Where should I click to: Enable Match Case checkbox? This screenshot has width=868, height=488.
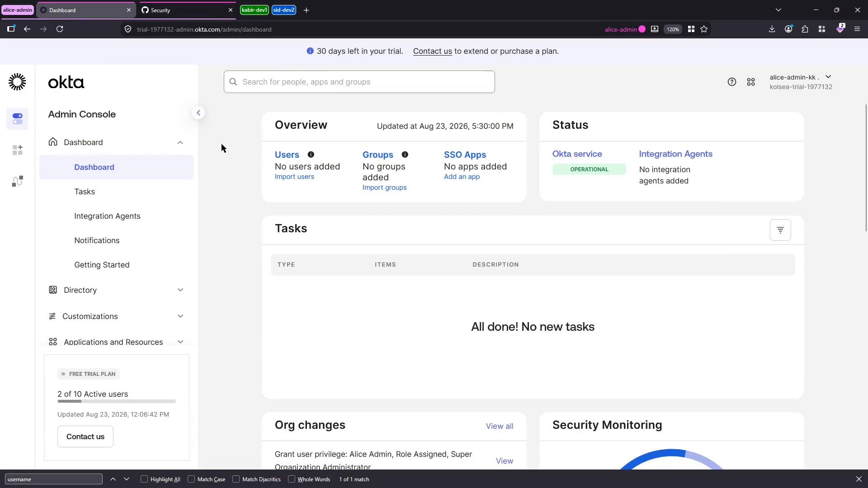pos(191,479)
